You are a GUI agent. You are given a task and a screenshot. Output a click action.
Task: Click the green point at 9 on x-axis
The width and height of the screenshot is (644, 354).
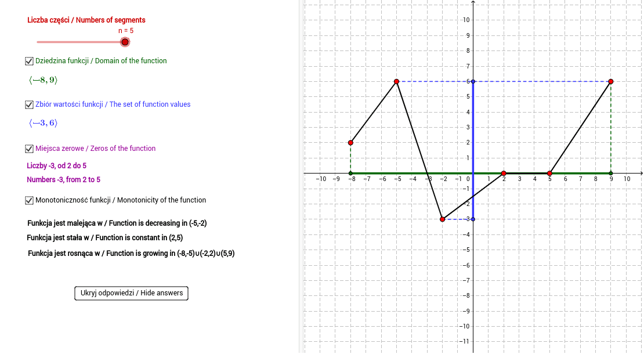coord(611,174)
